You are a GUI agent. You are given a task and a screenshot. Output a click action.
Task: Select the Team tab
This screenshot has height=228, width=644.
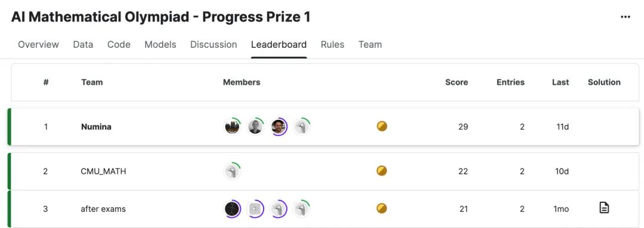click(370, 44)
